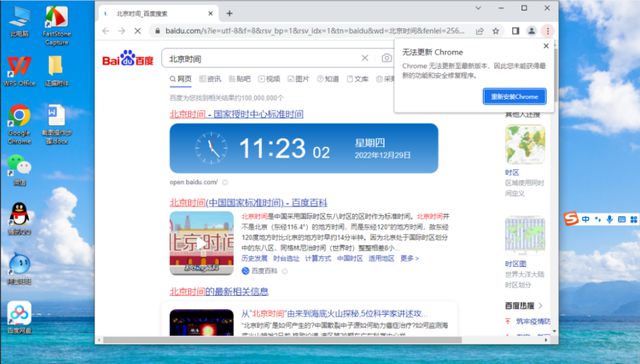Screen dimensions: 640x364
Task: Bookmark this page with star icon
Action: pyautogui.click(x=496, y=31)
